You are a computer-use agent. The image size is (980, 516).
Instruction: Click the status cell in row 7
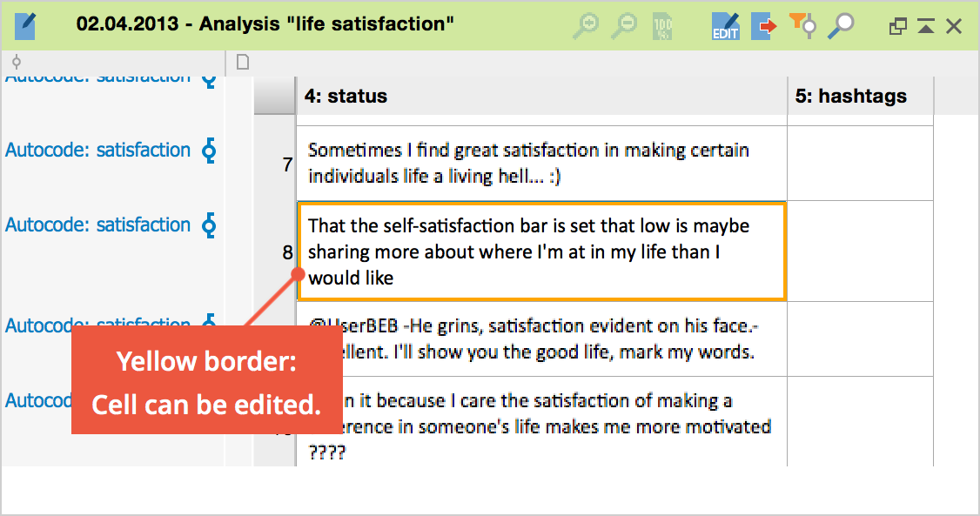click(540, 163)
